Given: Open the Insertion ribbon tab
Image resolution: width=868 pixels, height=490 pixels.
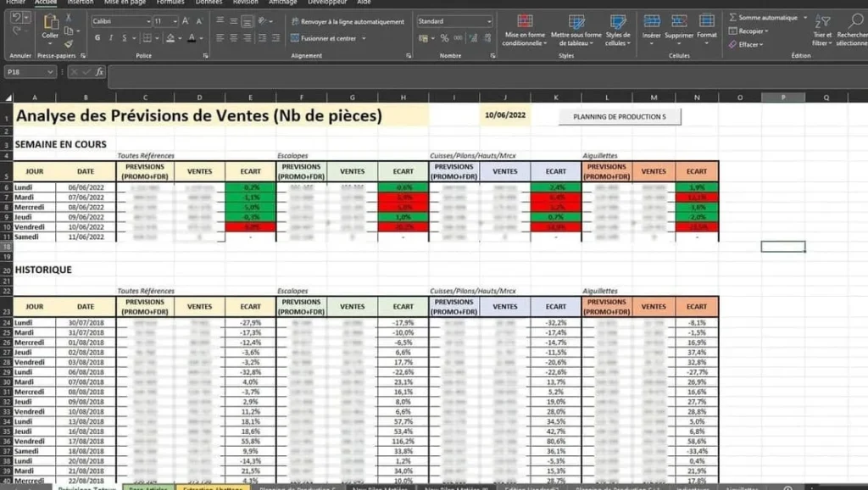Looking at the screenshot, I should 81,3.
